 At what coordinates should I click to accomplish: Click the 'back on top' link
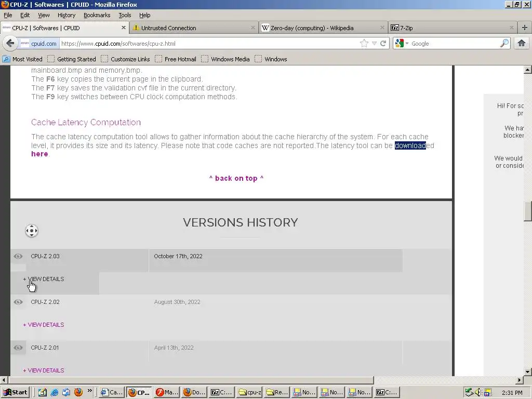236,179
